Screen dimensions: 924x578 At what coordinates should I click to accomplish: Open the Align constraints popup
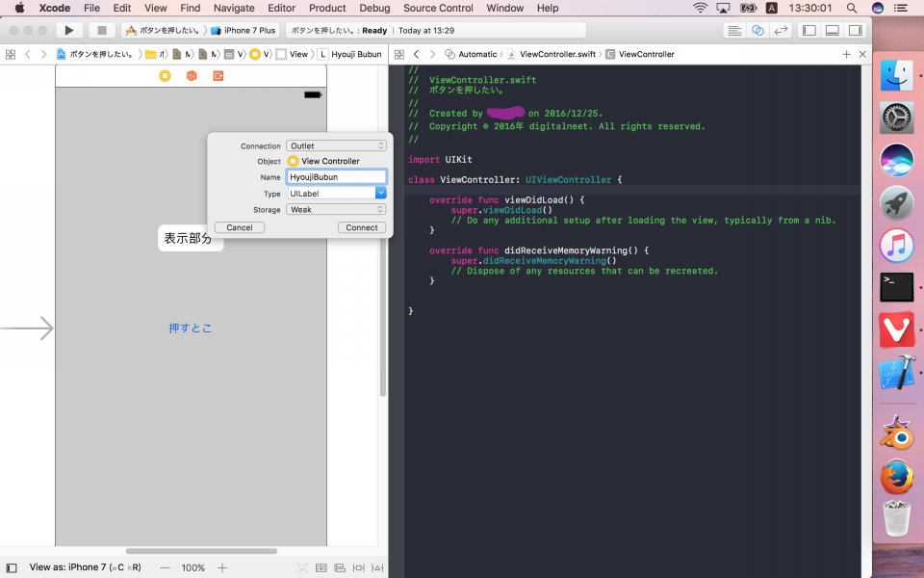(x=340, y=568)
